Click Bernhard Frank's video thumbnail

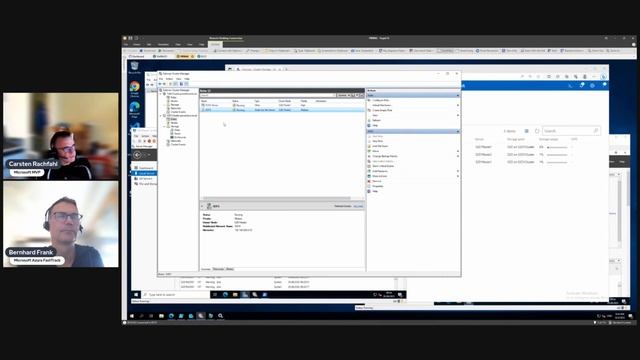(61, 224)
